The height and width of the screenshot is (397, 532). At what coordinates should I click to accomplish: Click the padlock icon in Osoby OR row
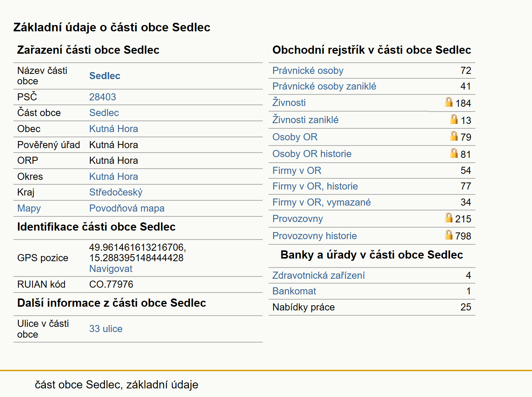coord(454,136)
